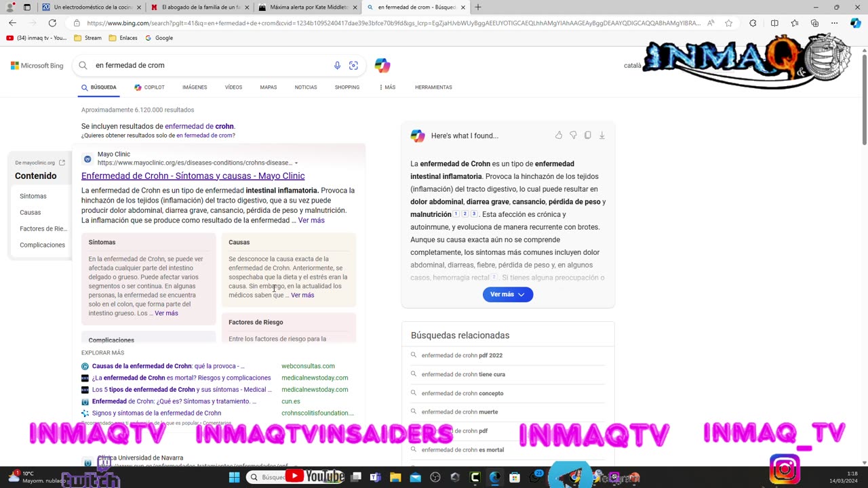Click the thumbs down on Copilot answer

[x=573, y=136]
